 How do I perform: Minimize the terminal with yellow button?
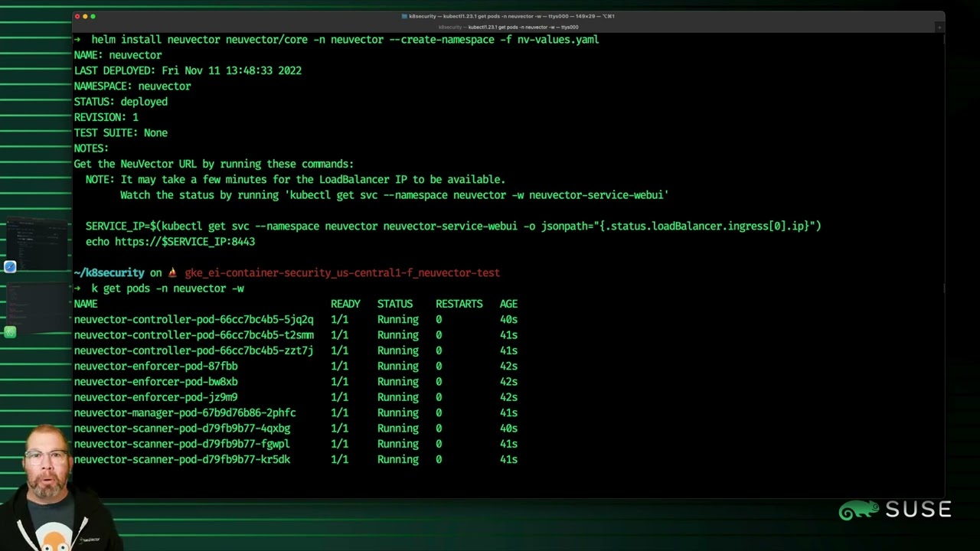click(86, 16)
